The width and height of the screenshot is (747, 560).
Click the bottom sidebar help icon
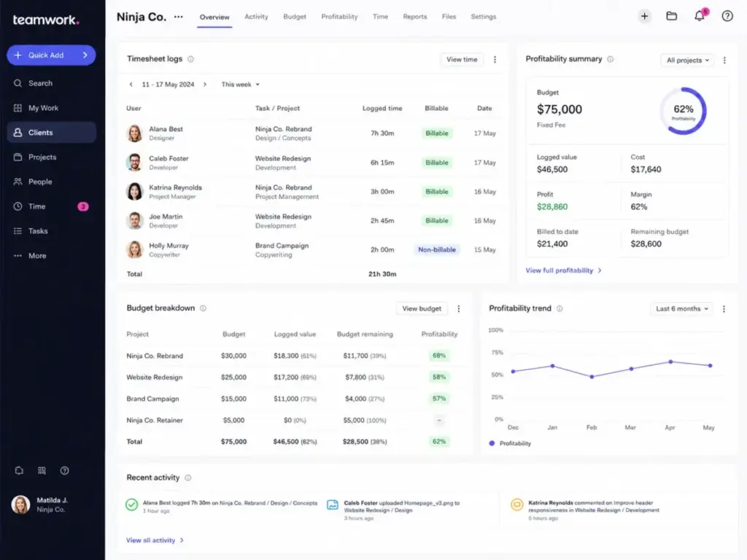(64, 470)
